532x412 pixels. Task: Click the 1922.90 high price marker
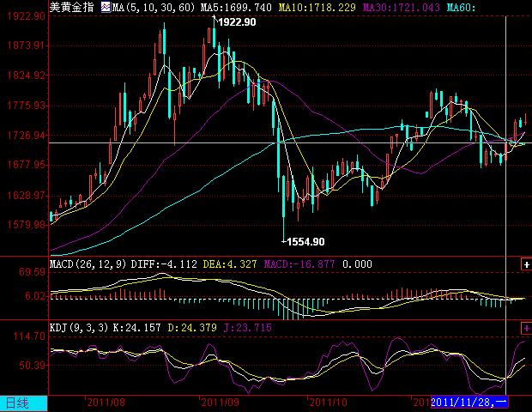(x=237, y=22)
